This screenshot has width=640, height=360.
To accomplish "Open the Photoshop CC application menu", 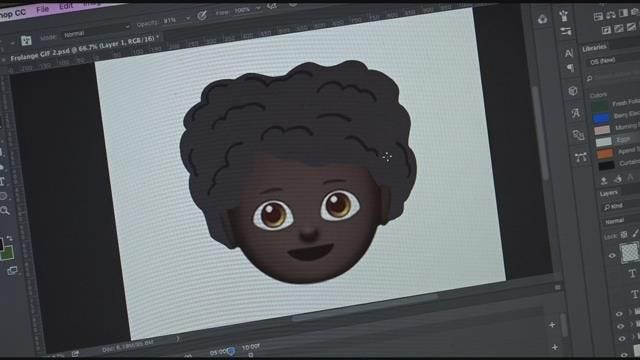I will point(13,13).
